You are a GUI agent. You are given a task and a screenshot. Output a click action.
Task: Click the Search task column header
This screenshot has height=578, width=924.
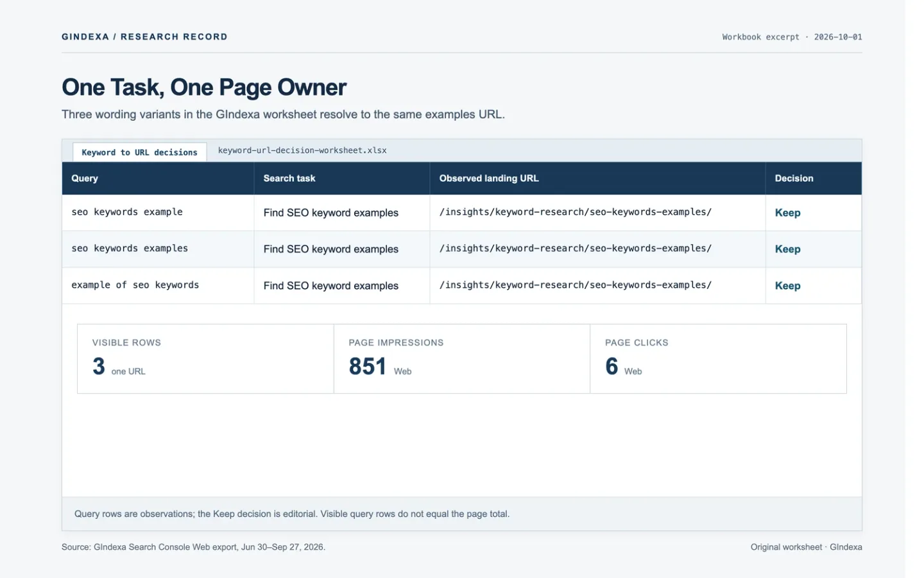coord(342,179)
